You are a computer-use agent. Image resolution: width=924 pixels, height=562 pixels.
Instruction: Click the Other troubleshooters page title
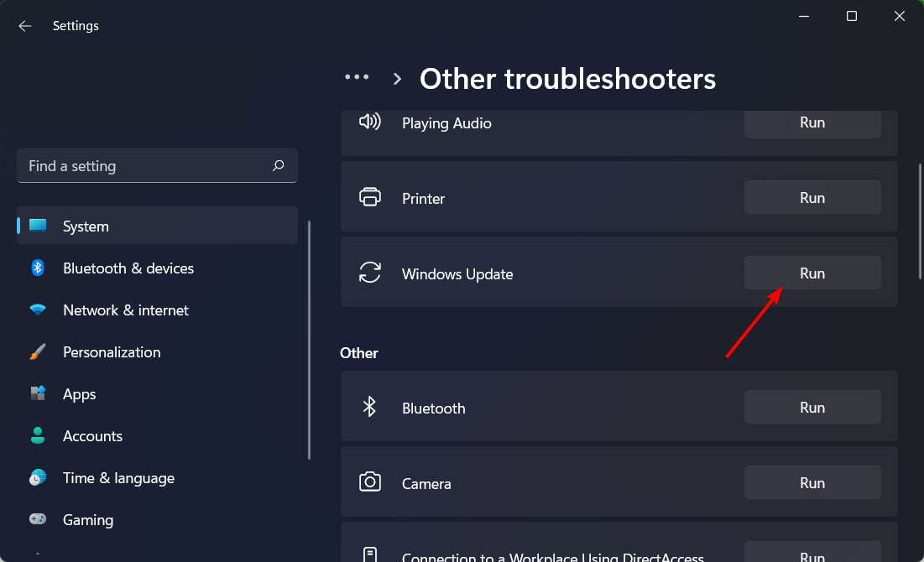(x=567, y=79)
